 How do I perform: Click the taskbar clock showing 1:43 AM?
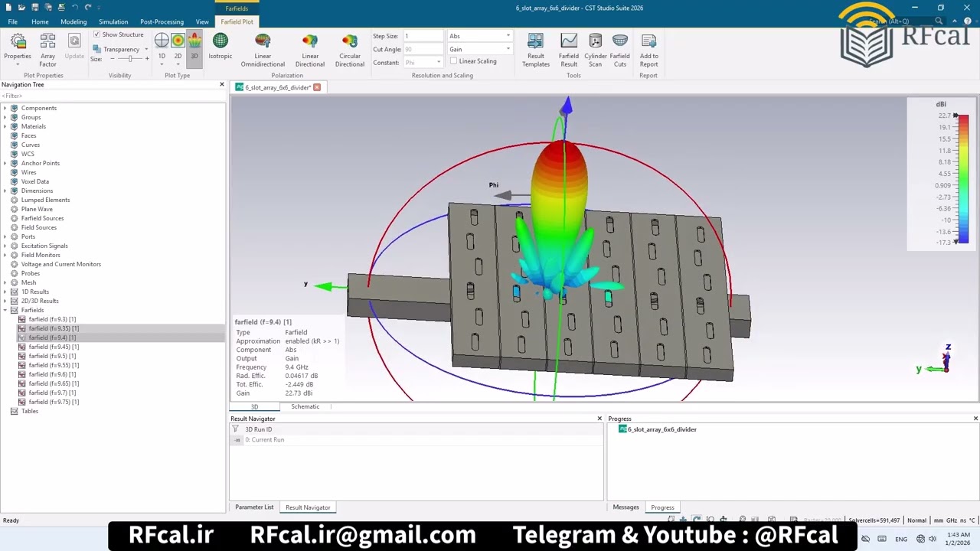[x=958, y=534]
